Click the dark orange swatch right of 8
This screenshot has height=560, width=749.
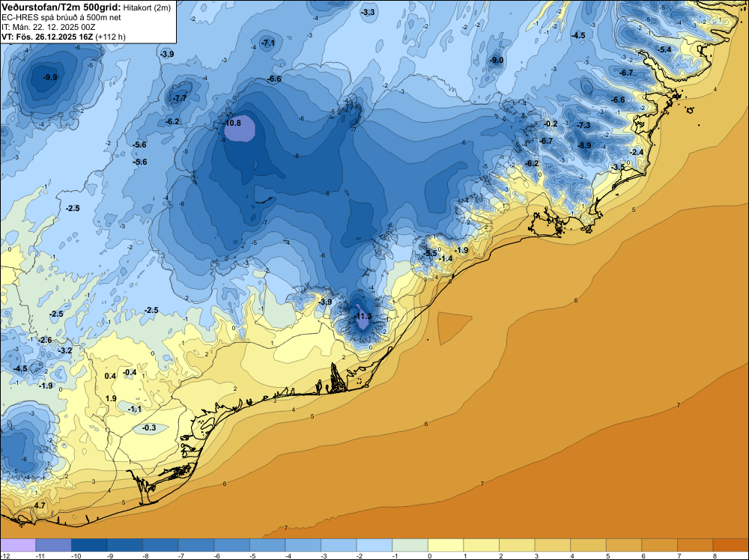click(x=731, y=545)
